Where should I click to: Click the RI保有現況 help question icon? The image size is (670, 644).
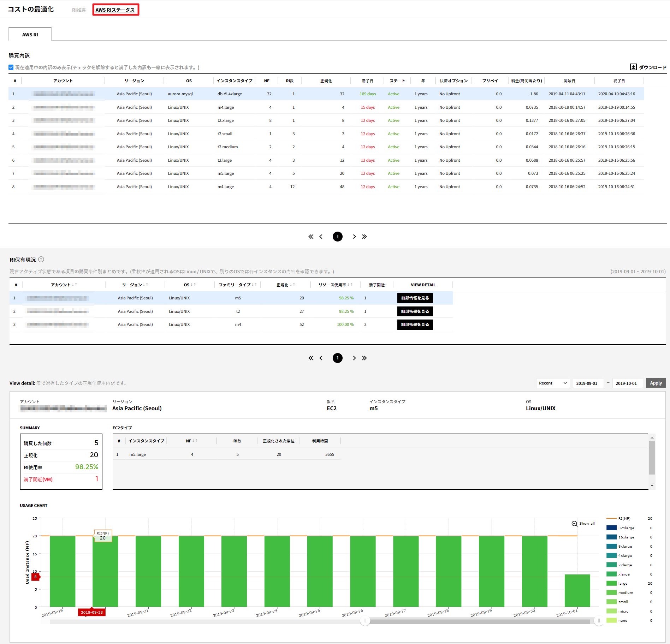tap(41, 260)
